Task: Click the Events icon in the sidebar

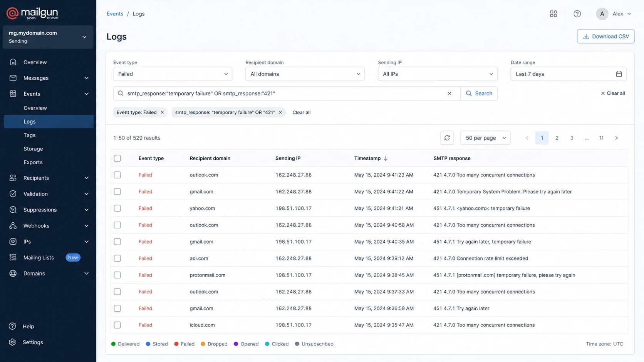Action: (x=13, y=93)
